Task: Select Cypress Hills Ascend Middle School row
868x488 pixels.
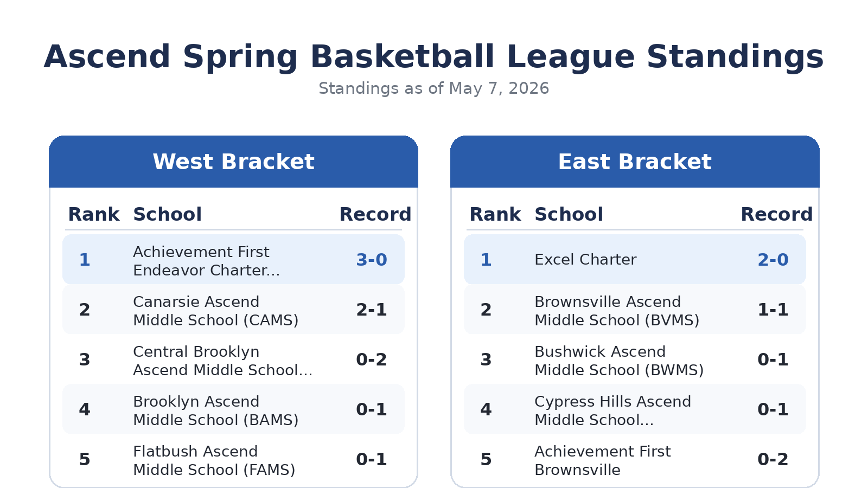Action: tap(635, 409)
